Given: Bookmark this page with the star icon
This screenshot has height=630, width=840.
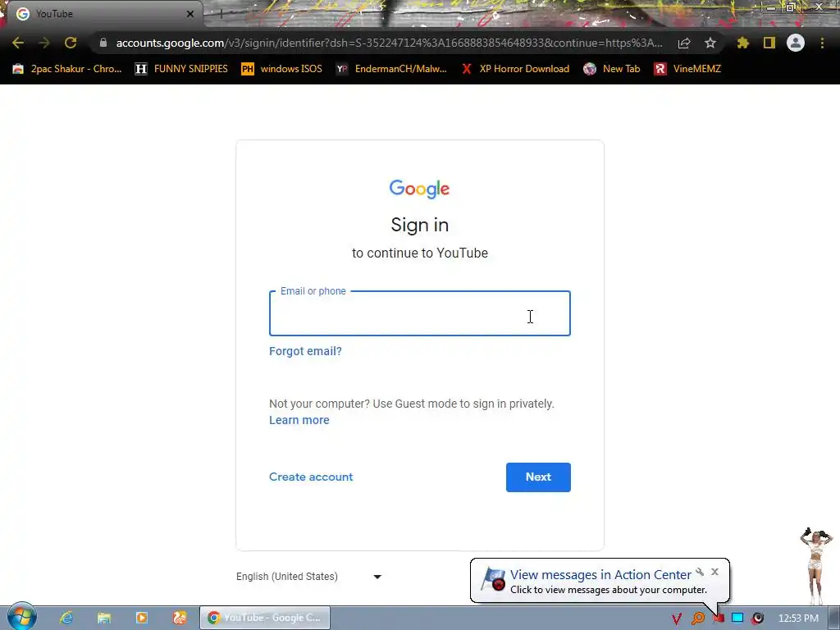Looking at the screenshot, I should (x=710, y=43).
